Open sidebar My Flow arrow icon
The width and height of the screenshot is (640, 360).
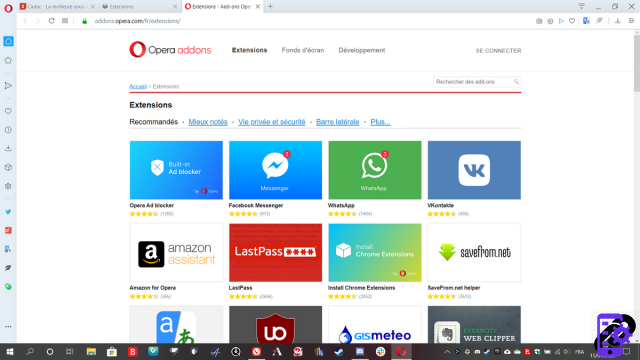8,86
